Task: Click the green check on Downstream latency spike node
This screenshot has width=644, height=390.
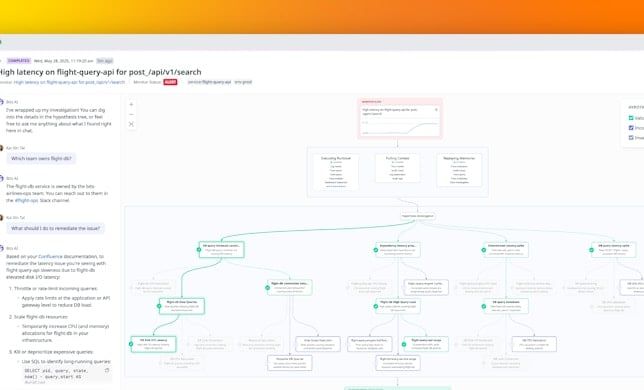Action: pyautogui.click(x=483, y=250)
